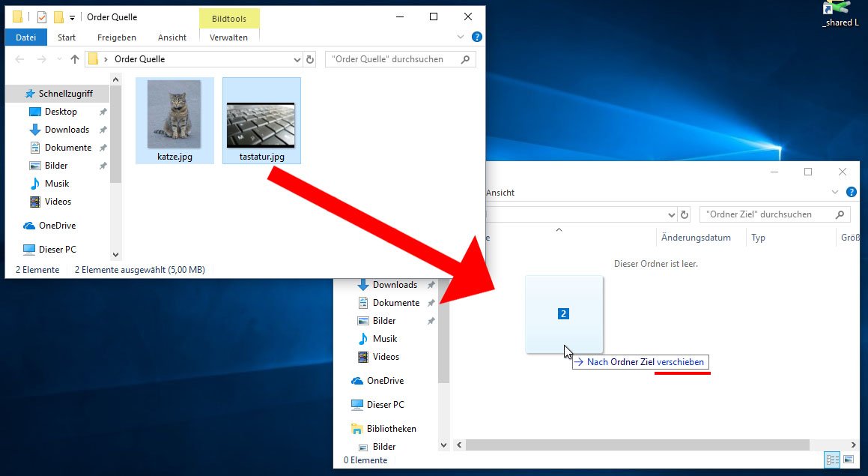Open the _shared desktop shortcut icon

pyautogui.click(x=838, y=10)
